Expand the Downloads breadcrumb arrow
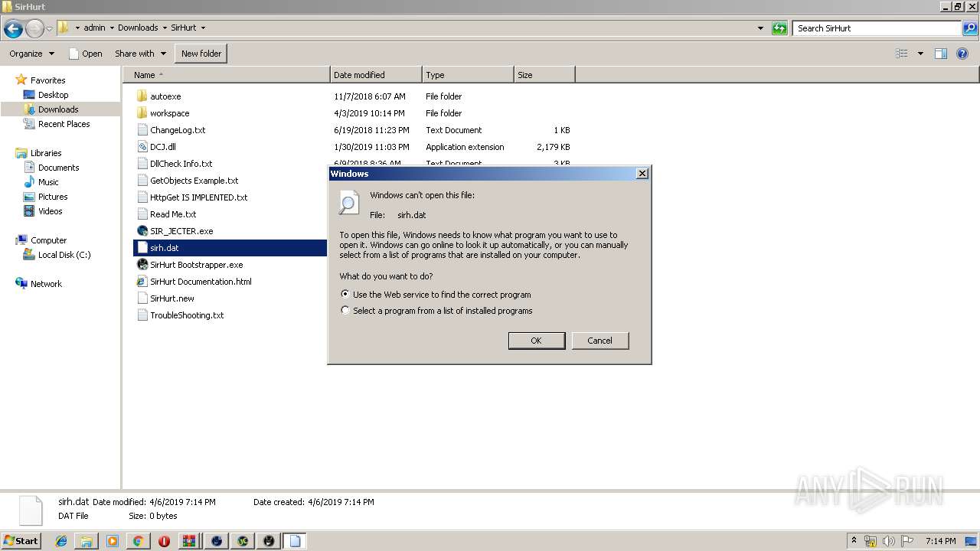980x551 pixels. tap(165, 28)
